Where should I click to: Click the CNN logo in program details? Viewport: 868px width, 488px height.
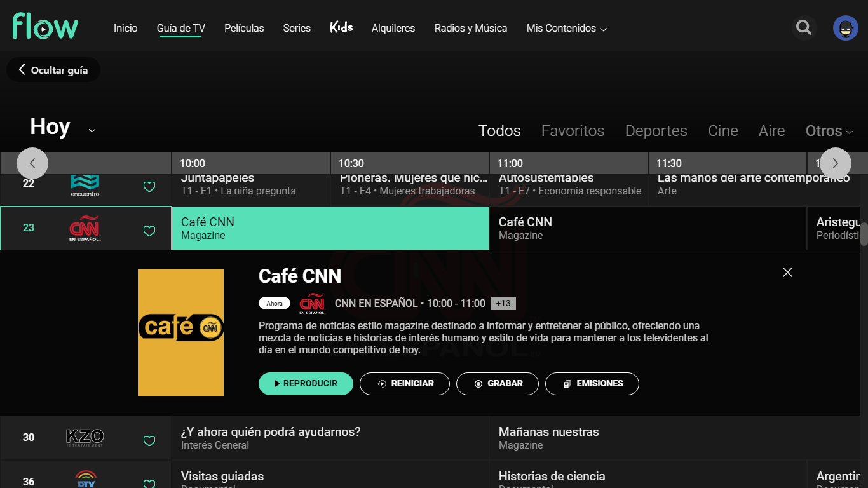(312, 304)
